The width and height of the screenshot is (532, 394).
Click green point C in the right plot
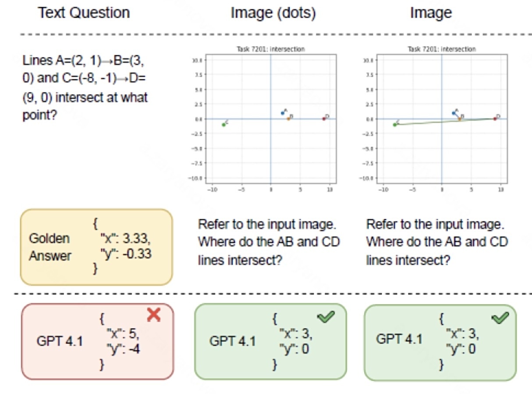pos(395,125)
